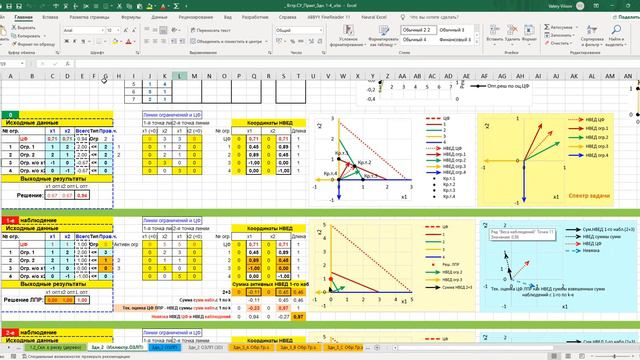
Task: Open Clear (Очистить) menu
Action: [x=557, y=43]
